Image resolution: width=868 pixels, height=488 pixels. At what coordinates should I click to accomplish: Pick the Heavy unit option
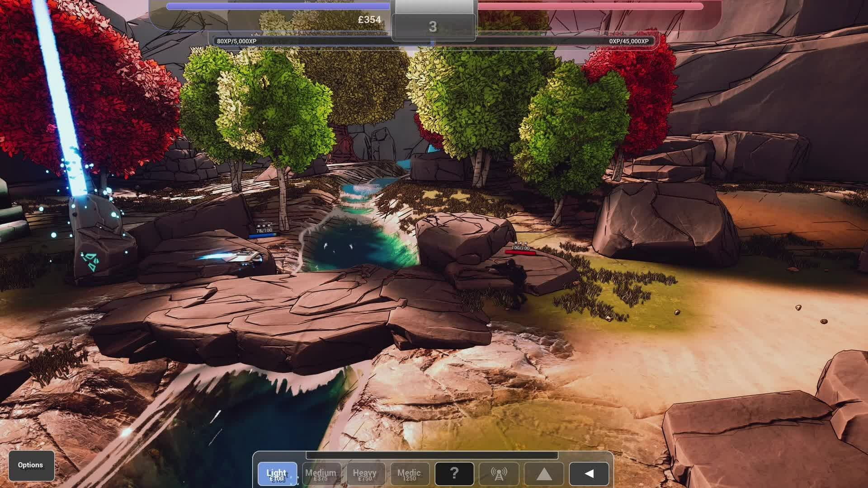365,474
